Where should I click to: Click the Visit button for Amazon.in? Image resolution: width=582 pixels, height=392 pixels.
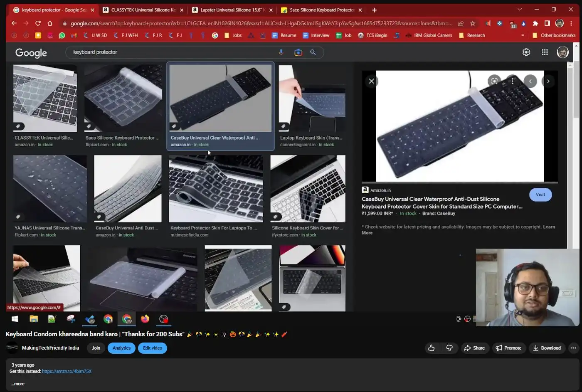(x=540, y=195)
